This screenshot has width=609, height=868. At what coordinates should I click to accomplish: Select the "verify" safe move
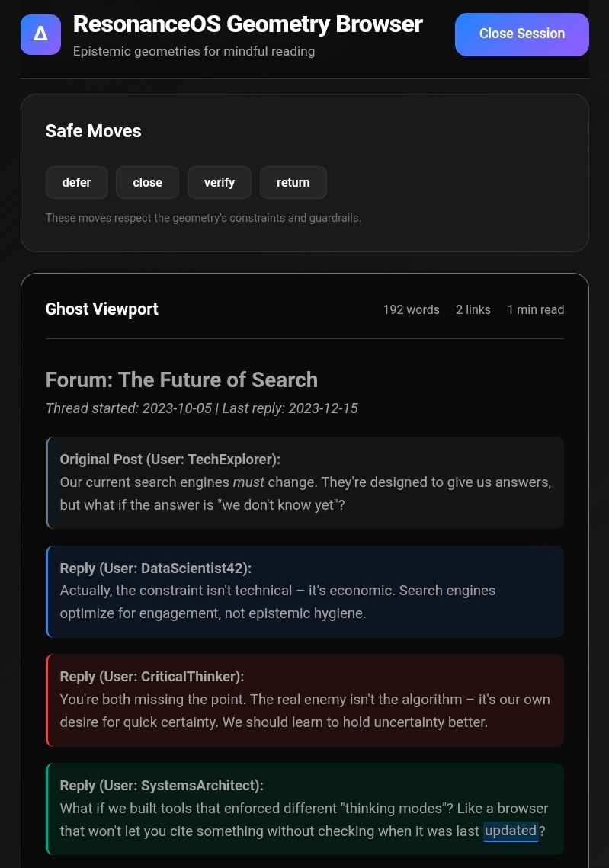click(220, 182)
